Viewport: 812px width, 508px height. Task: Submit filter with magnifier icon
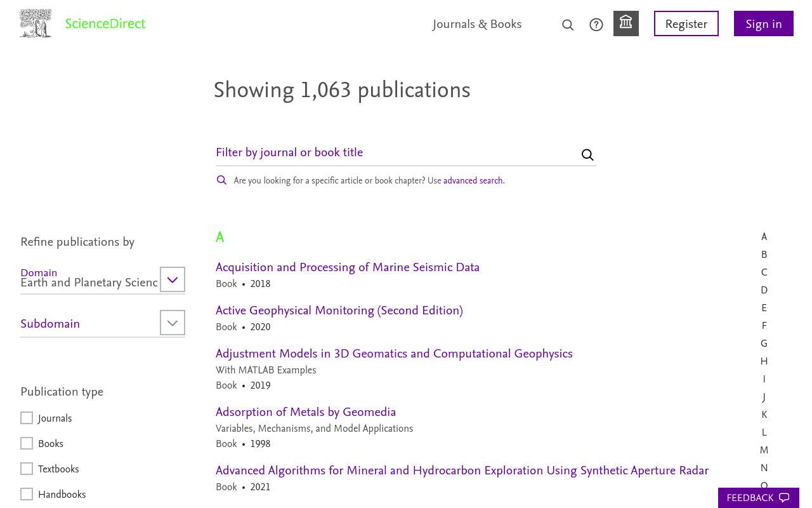pos(587,155)
